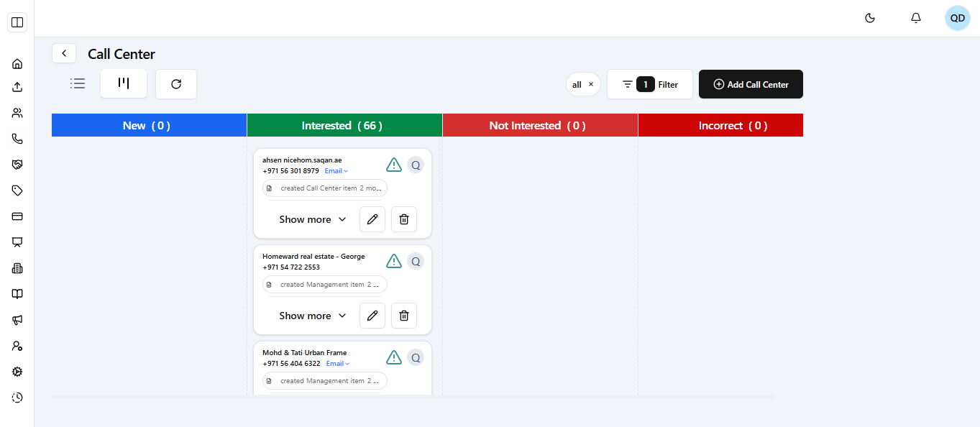This screenshot has height=427, width=980.
Task: Click Q avatar on Mohd & Tati card
Action: (416, 357)
